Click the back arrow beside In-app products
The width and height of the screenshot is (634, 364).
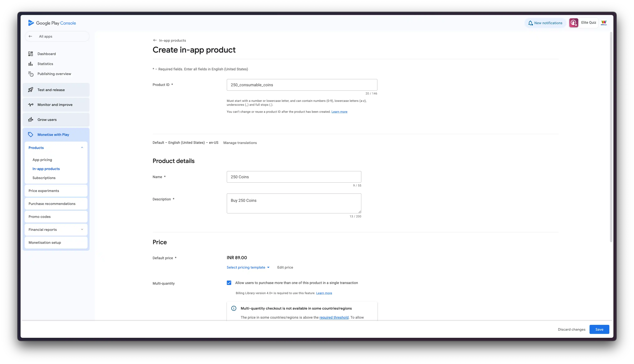pos(155,40)
